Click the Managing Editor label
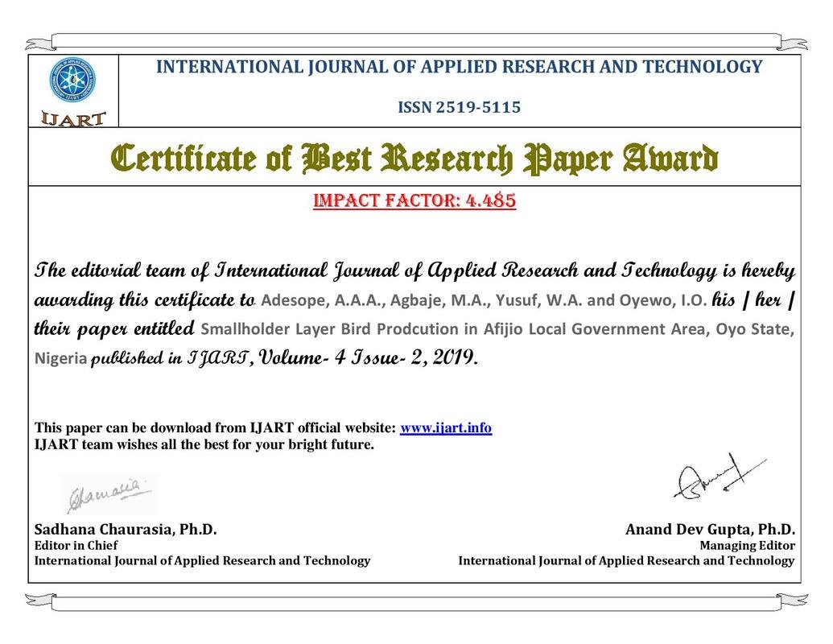 point(748,545)
